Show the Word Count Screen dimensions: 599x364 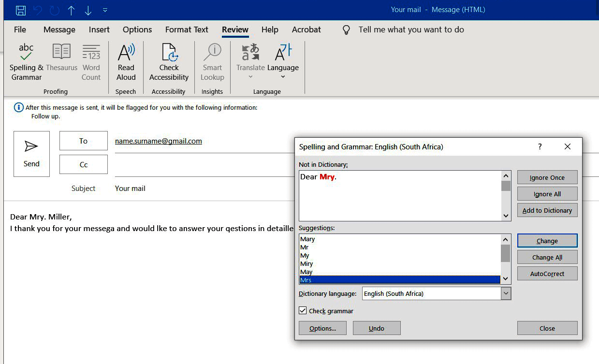pos(91,62)
